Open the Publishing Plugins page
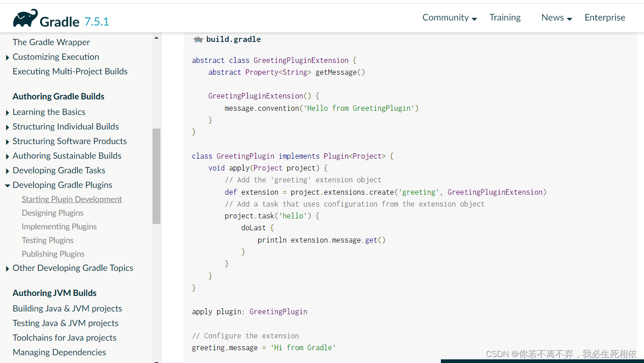The height and width of the screenshot is (363, 644). (x=53, y=254)
